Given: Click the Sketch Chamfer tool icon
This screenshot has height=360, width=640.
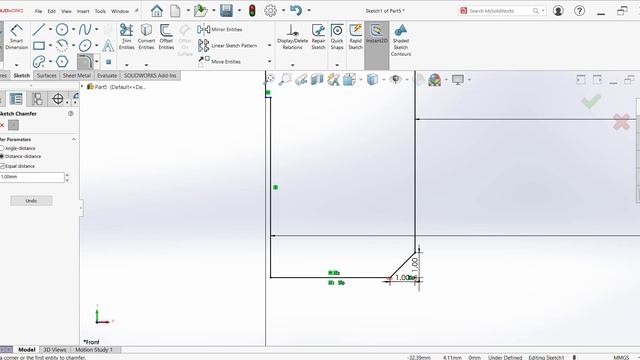Looking at the screenshot, I should click(85, 62).
